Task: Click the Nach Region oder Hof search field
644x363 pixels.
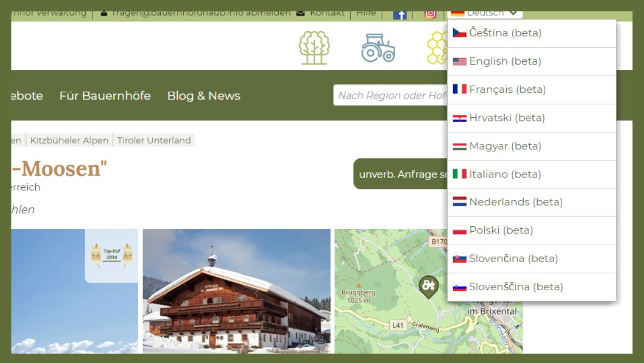Action: point(390,95)
